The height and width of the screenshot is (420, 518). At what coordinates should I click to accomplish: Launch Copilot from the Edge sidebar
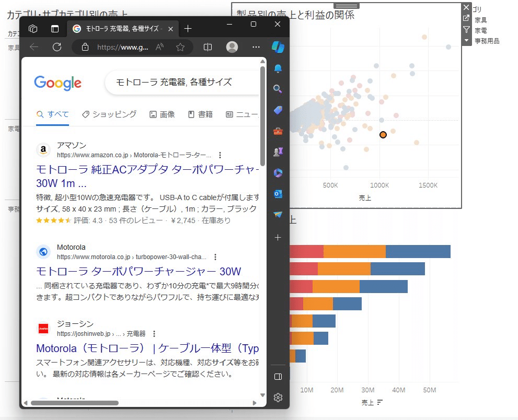pyautogui.click(x=278, y=47)
